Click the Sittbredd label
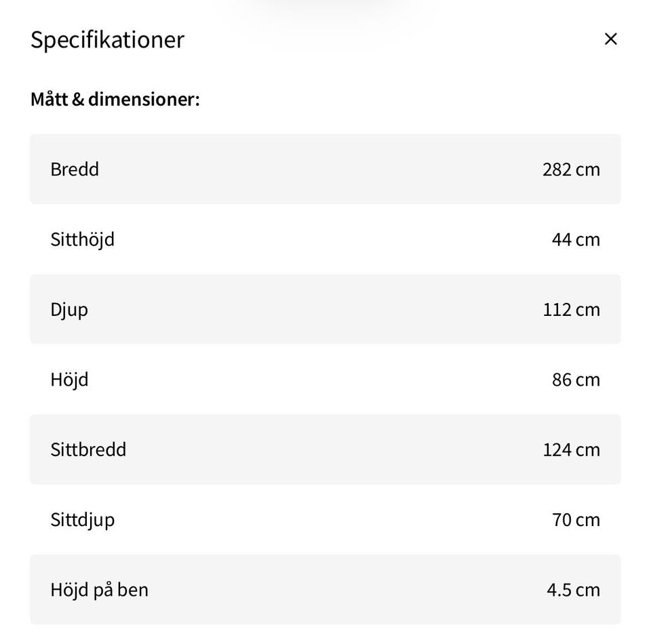The image size is (651, 644). (88, 449)
